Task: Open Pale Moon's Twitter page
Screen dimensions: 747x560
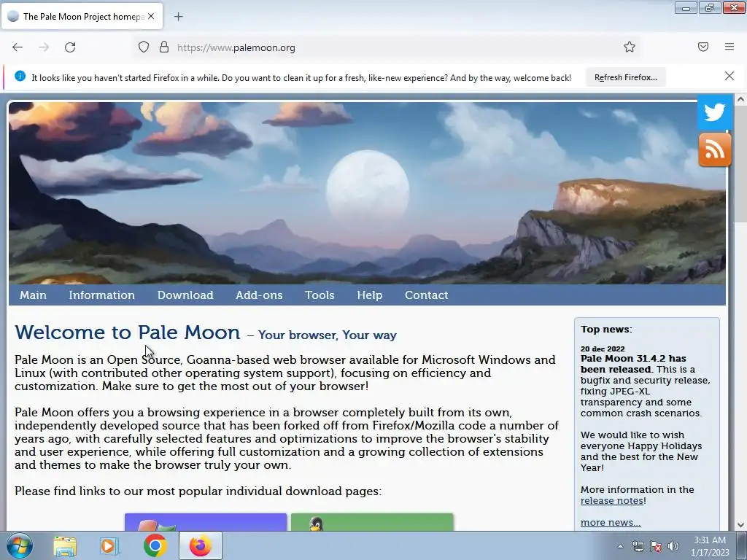Action: coord(715,113)
